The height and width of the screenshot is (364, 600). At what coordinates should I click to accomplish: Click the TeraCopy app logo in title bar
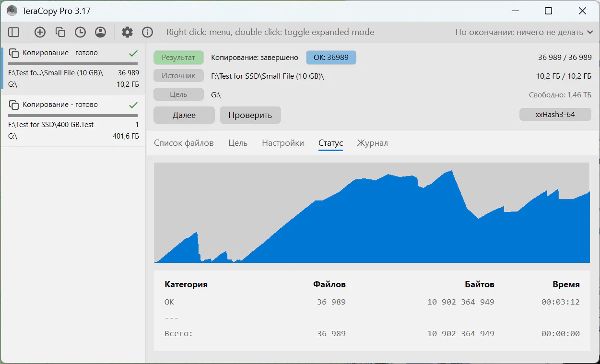[x=12, y=11]
